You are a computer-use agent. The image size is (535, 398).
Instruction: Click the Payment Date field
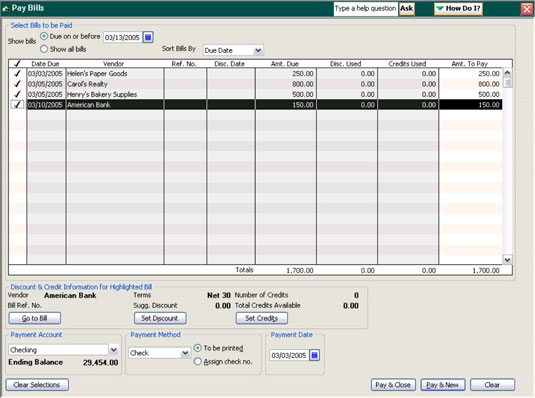pos(289,355)
